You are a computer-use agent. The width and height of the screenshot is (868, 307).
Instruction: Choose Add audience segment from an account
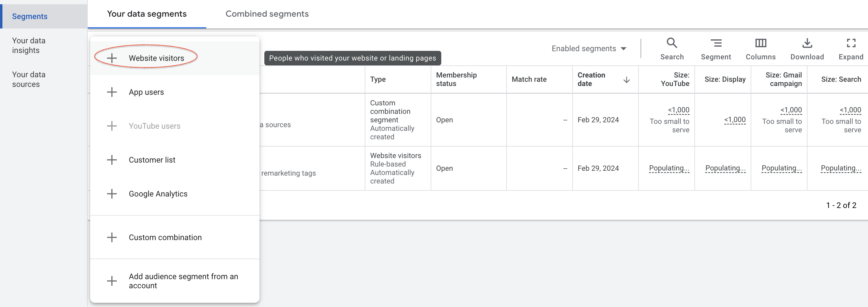(x=175, y=281)
